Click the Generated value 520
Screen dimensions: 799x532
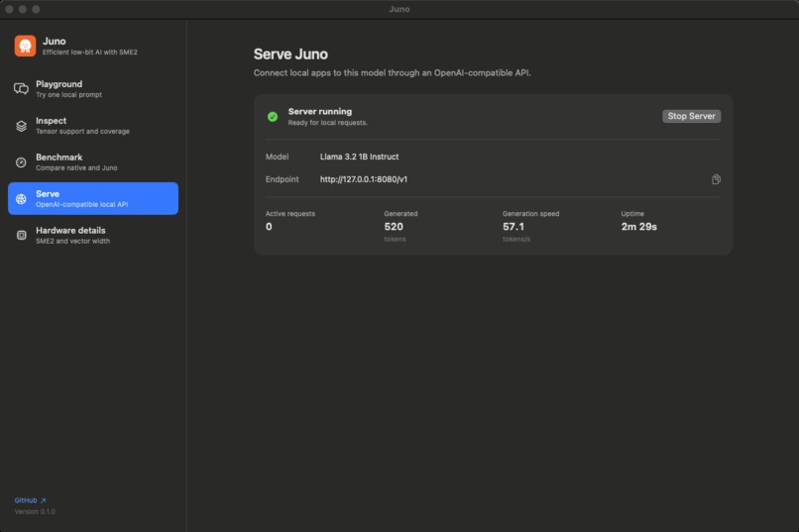click(x=394, y=227)
